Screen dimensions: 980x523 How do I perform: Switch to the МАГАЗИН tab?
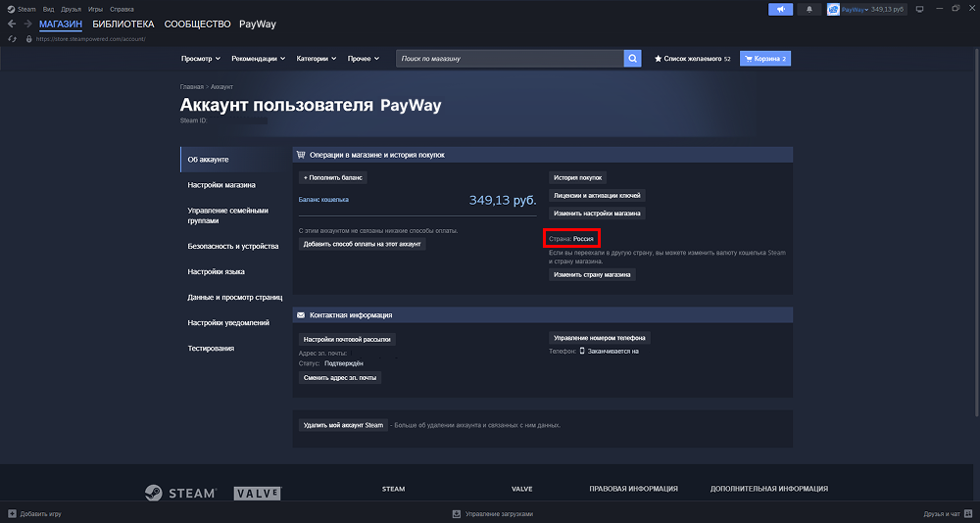61,24
